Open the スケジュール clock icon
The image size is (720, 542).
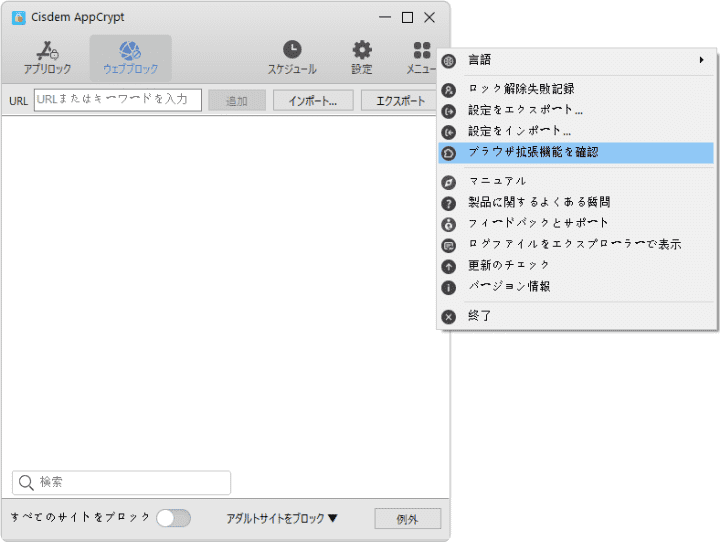pyautogui.click(x=291, y=50)
